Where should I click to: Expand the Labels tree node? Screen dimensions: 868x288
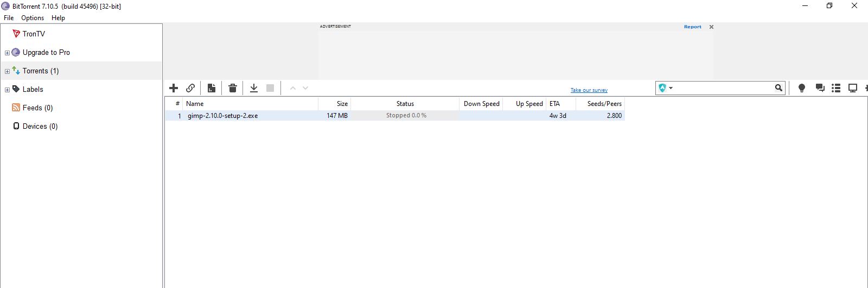tap(7, 90)
